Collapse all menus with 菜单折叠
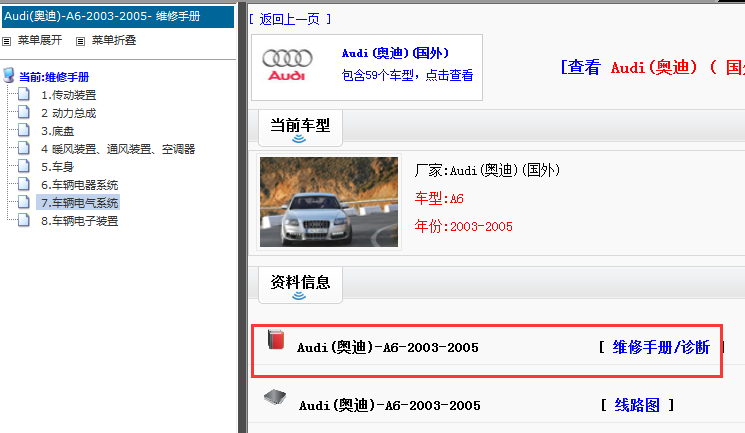This screenshot has width=745, height=433. (114, 40)
